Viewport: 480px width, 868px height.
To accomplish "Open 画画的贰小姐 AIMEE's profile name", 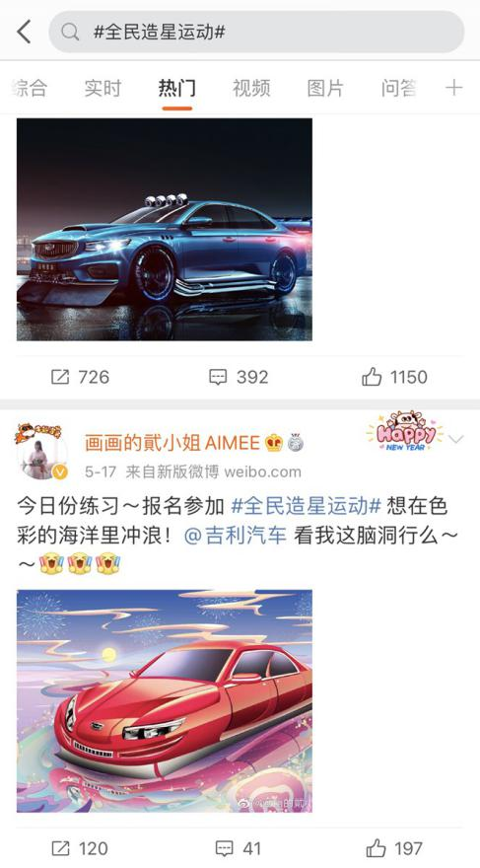I will tap(171, 442).
